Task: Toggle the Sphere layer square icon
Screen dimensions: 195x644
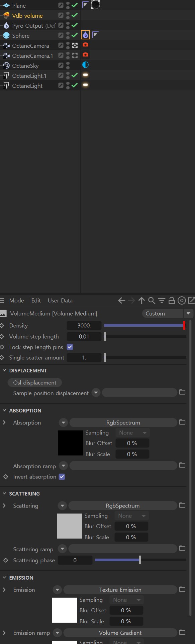Action: (x=61, y=35)
